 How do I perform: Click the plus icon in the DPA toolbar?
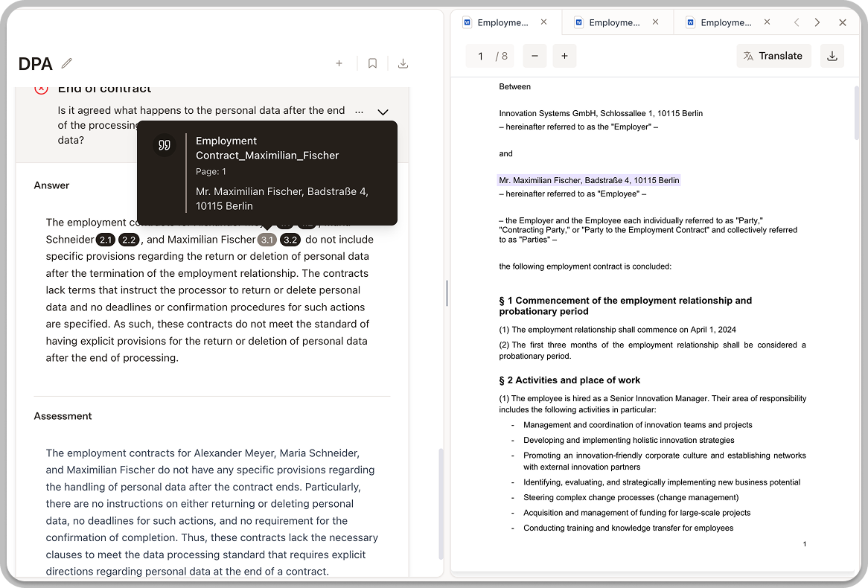(339, 63)
